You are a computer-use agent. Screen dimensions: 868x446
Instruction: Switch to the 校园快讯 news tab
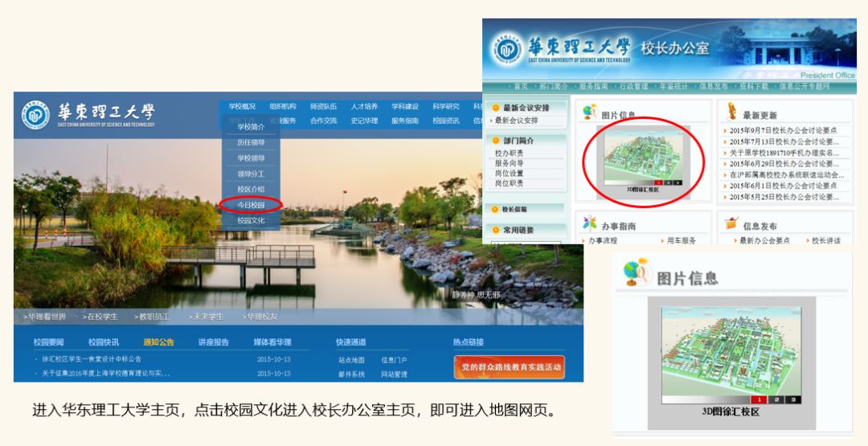pyautogui.click(x=104, y=342)
